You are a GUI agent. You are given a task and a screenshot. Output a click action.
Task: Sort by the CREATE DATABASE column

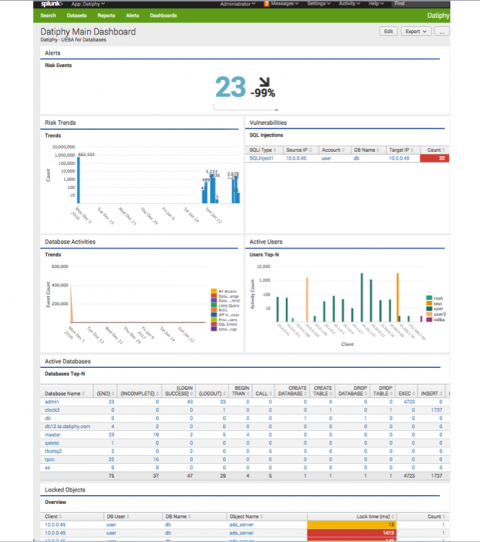coord(292,391)
